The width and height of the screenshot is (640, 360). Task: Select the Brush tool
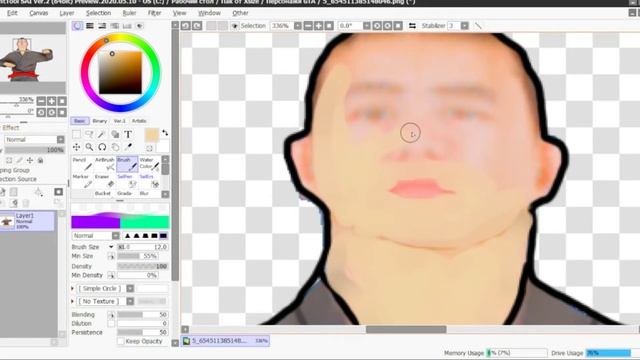coord(127,164)
